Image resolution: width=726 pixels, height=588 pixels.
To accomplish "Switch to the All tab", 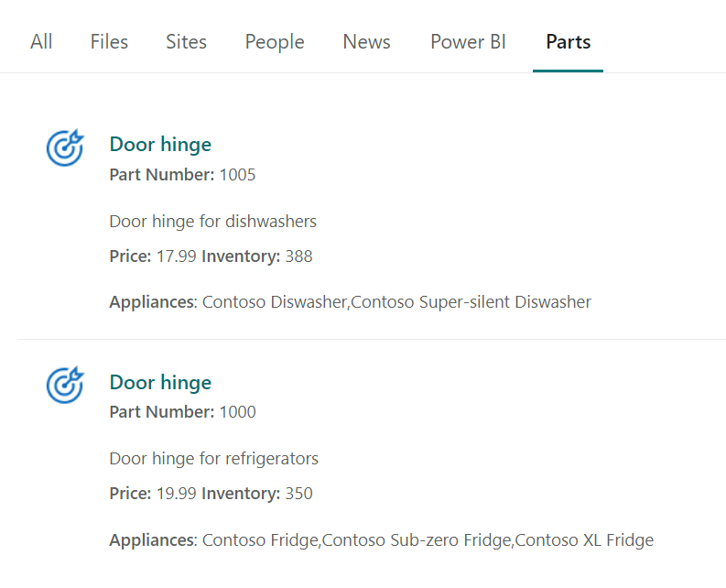I will (x=41, y=42).
